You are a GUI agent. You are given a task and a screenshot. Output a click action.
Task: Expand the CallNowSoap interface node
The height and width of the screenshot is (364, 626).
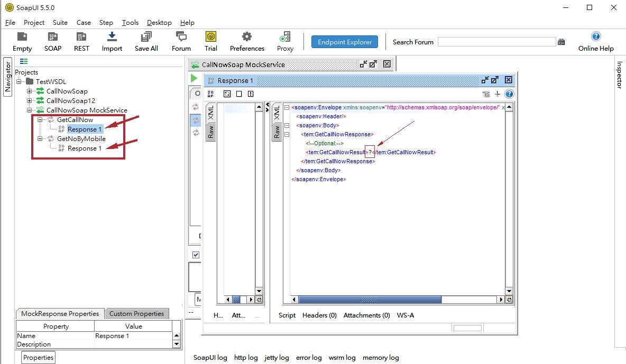[x=29, y=91]
